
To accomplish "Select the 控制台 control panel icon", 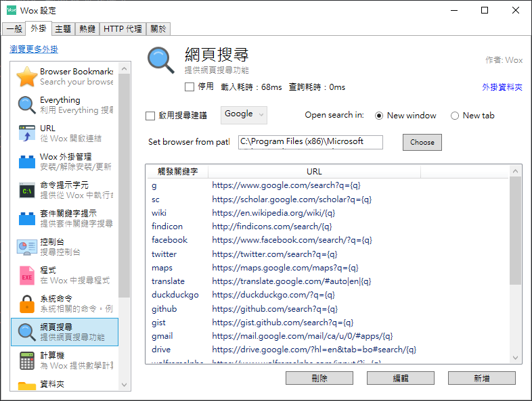I will (x=27, y=247).
